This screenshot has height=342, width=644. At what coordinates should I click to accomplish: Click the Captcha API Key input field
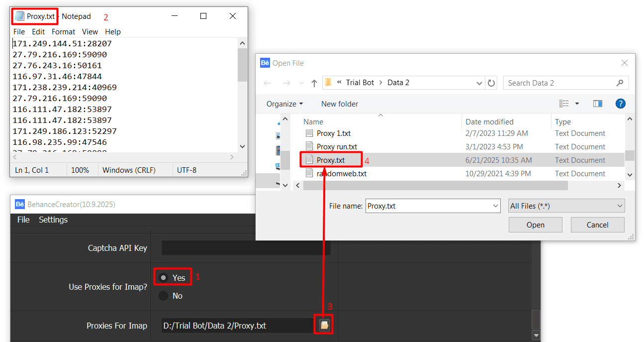point(246,248)
